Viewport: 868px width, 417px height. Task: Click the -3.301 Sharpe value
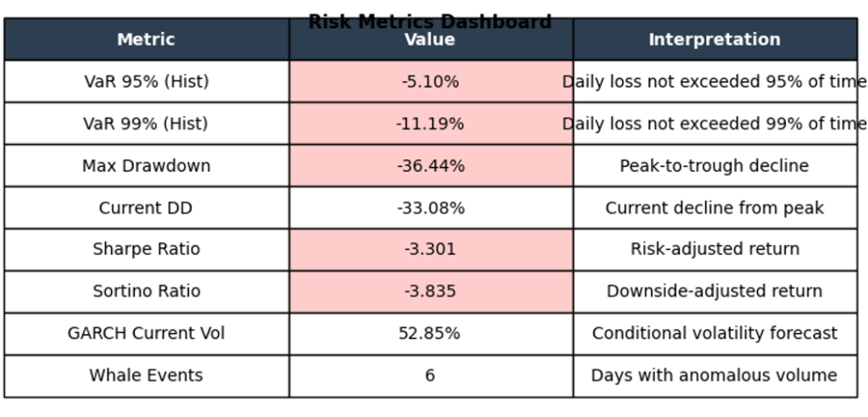click(x=430, y=250)
